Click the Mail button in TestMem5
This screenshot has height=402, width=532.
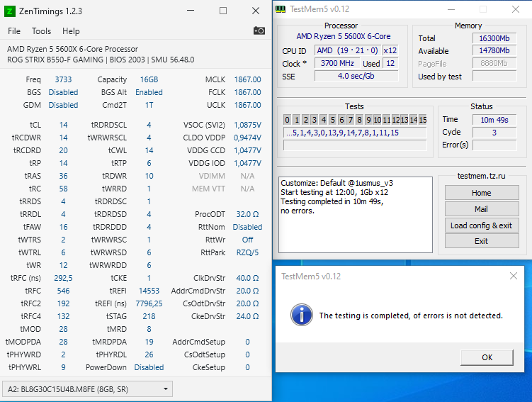[x=482, y=209]
